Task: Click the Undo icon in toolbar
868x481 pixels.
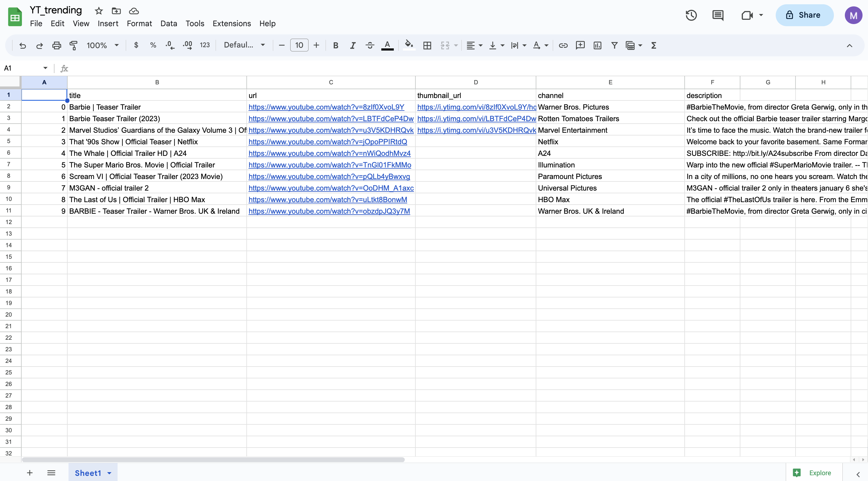Action: pyautogui.click(x=23, y=45)
